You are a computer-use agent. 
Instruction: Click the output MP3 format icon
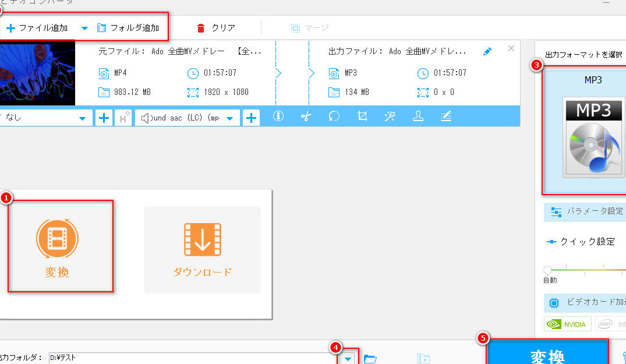coord(334,73)
